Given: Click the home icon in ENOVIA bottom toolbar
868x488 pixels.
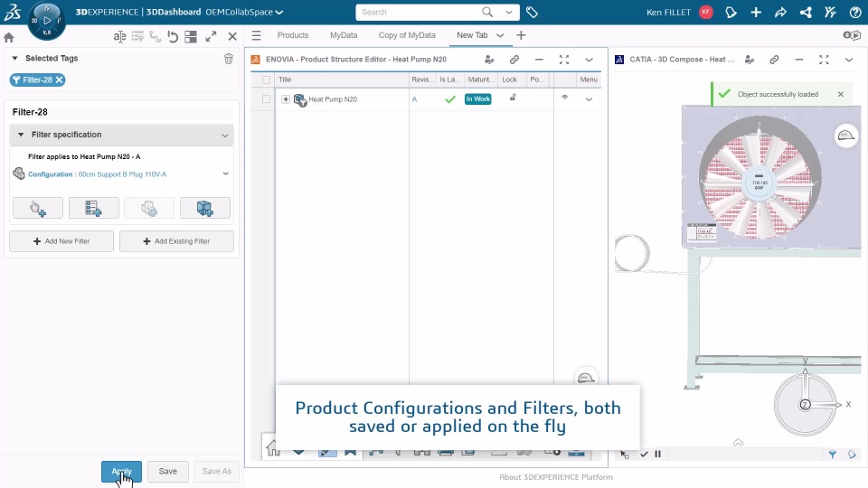Looking at the screenshot, I should click(x=272, y=448).
